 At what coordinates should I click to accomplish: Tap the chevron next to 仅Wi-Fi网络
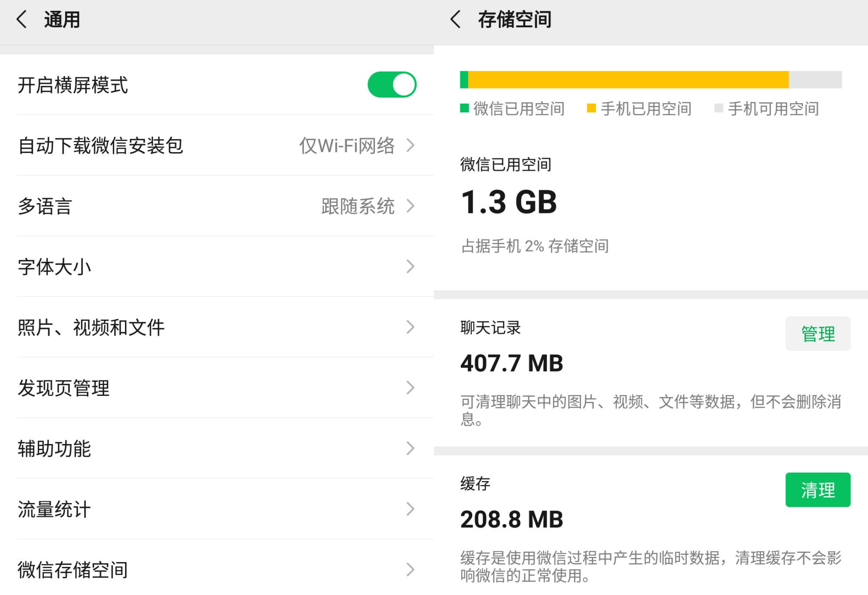pyautogui.click(x=411, y=145)
